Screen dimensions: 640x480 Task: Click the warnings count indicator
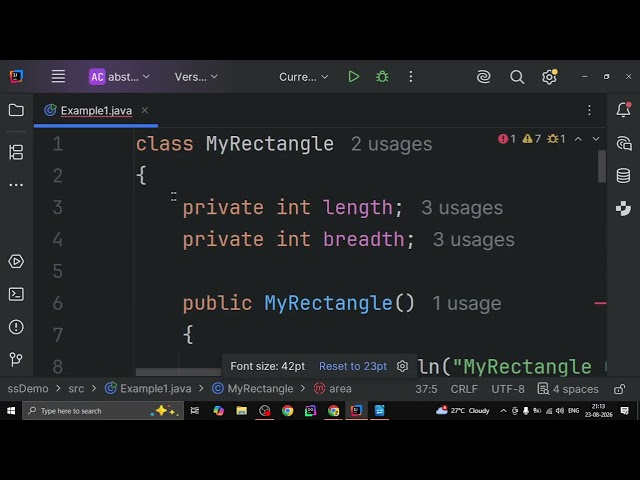[531, 139]
